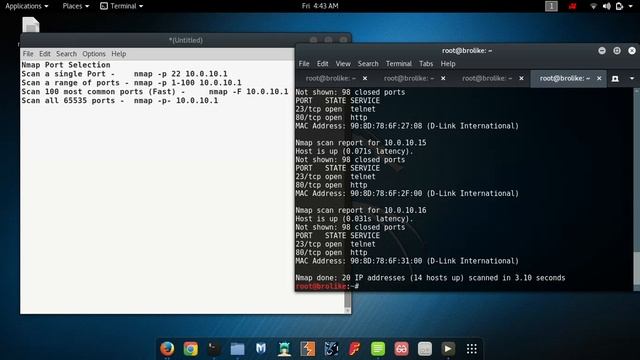Open the play-arrow recorder icon in dock

(x=448, y=349)
